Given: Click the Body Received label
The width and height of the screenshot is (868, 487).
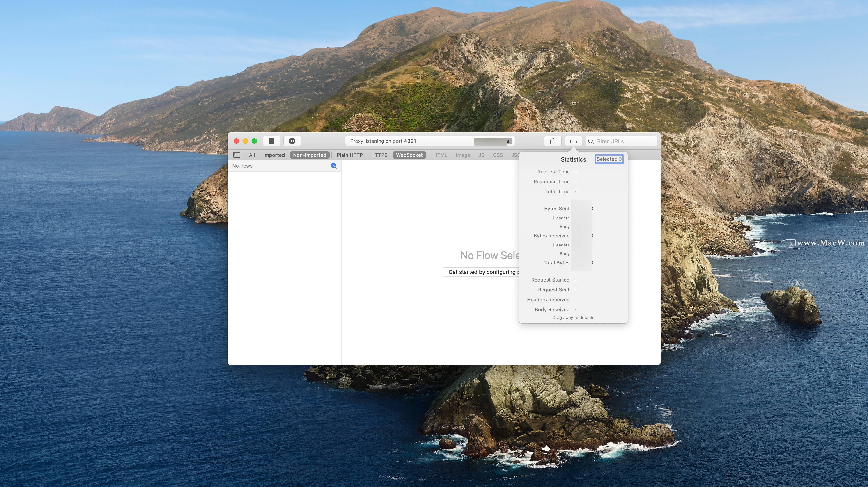Looking at the screenshot, I should pos(552,310).
